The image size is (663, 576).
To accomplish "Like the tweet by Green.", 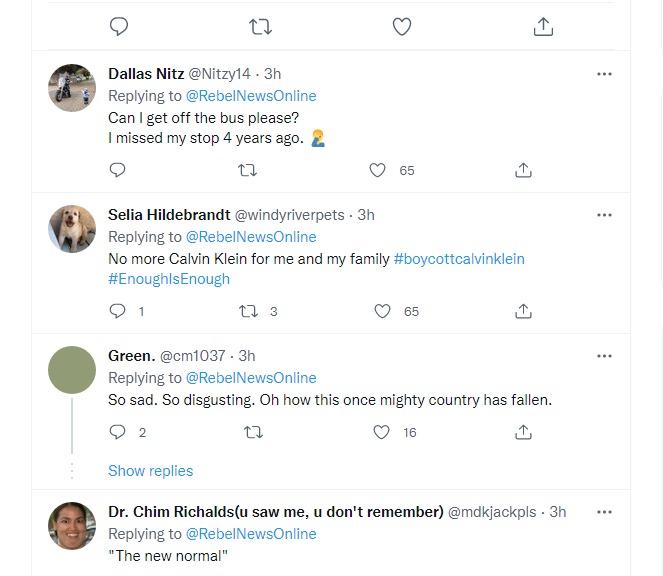I will pos(381,433).
